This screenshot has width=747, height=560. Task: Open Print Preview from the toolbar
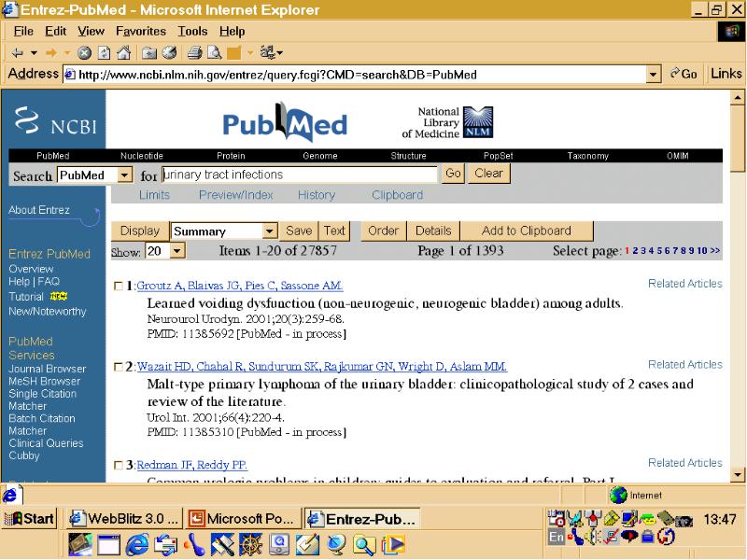point(215,53)
